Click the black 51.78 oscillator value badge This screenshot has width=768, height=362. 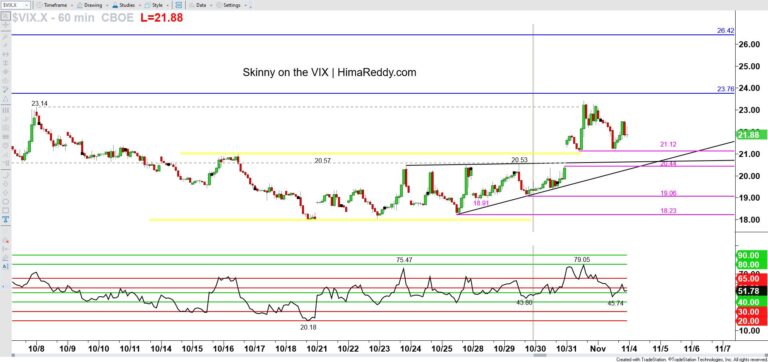(751, 290)
